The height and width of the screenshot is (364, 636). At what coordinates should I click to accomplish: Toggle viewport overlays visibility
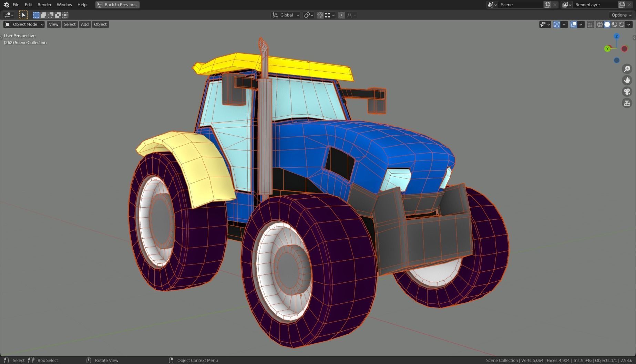coord(574,24)
